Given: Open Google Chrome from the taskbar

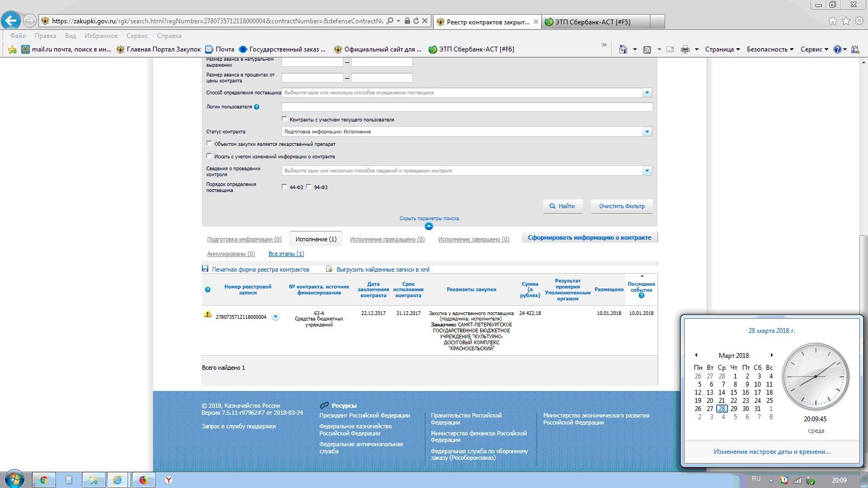Looking at the screenshot, I should [43, 480].
